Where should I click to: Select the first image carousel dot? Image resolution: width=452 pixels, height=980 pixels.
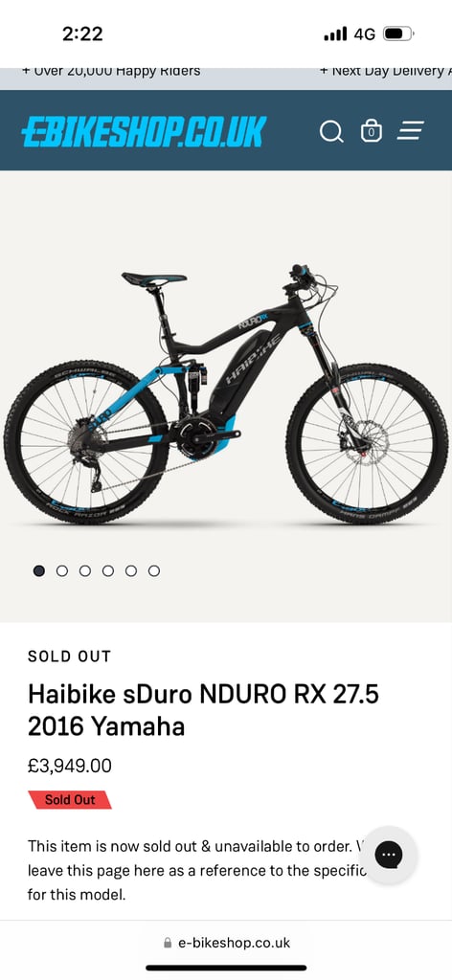(x=38, y=570)
